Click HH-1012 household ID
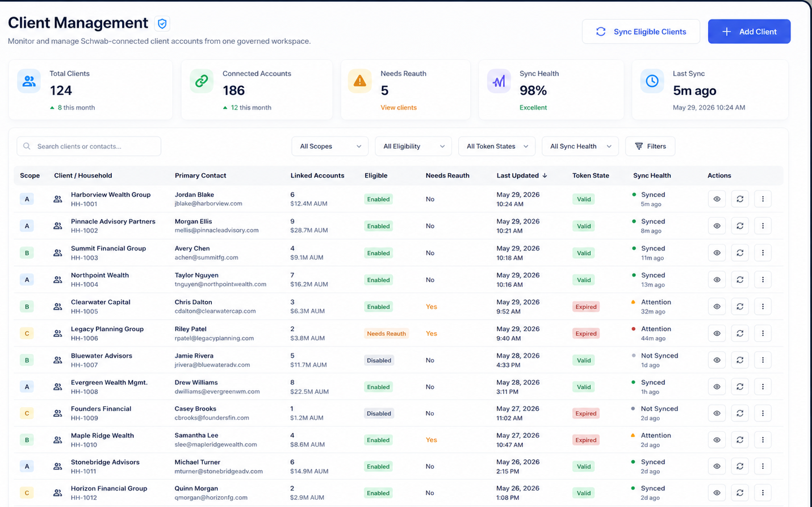 click(x=84, y=498)
